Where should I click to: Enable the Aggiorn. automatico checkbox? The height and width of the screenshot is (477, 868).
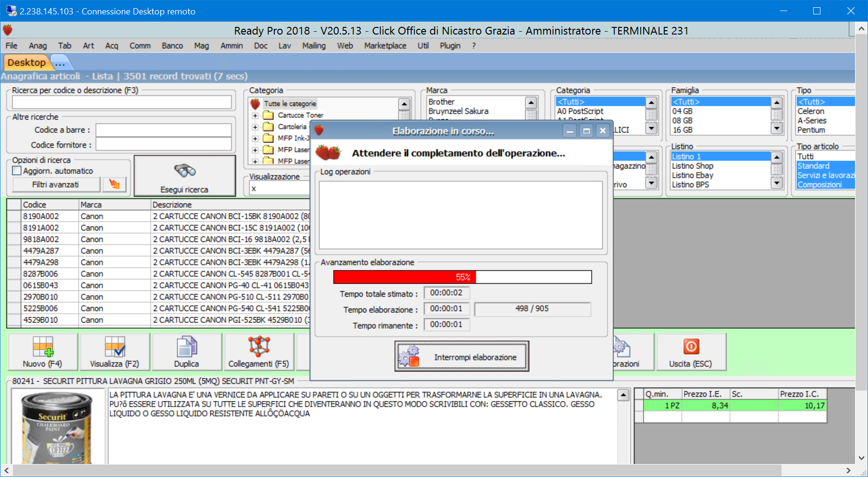(x=17, y=171)
